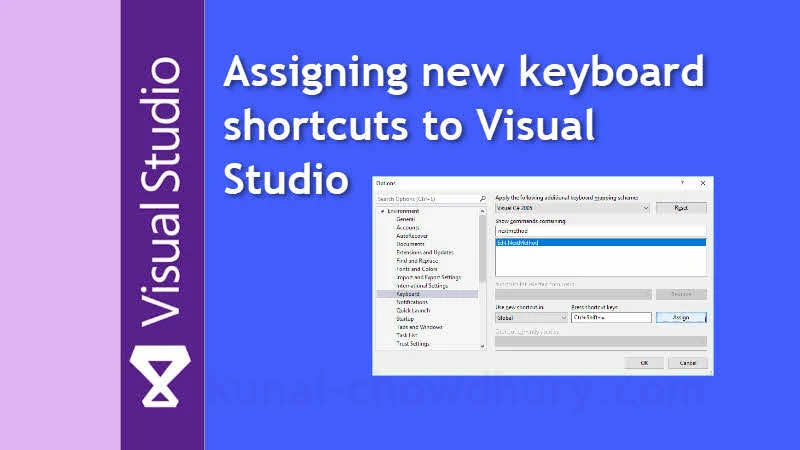This screenshot has height=450, width=800.
Task: Click the Remove button
Action: pyautogui.click(x=681, y=294)
